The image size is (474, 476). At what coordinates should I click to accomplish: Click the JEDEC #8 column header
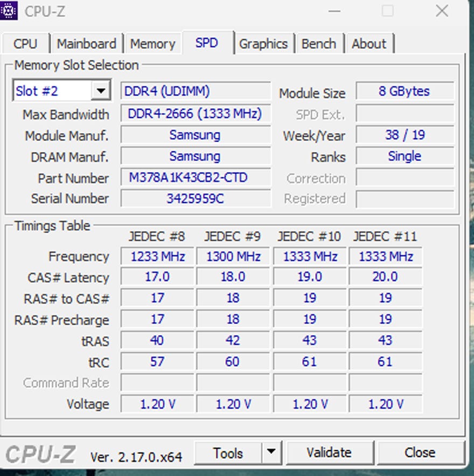tap(157, 236)
